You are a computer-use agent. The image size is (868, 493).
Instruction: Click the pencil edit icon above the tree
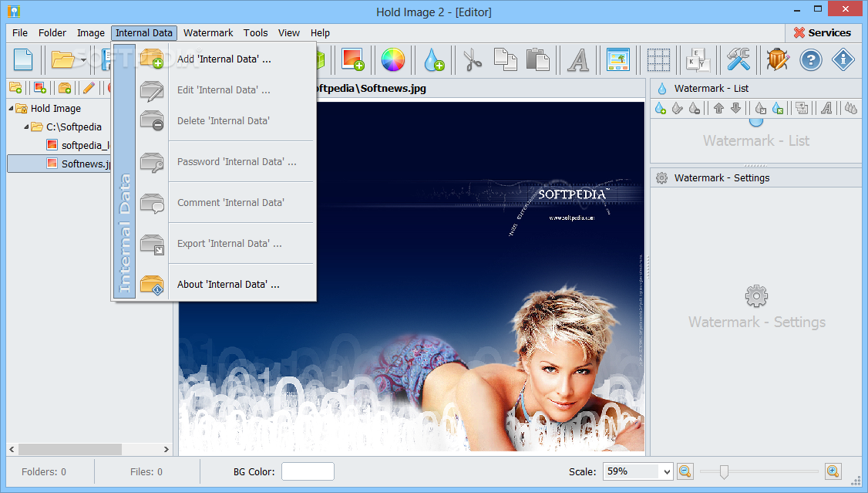click(89, 88)
